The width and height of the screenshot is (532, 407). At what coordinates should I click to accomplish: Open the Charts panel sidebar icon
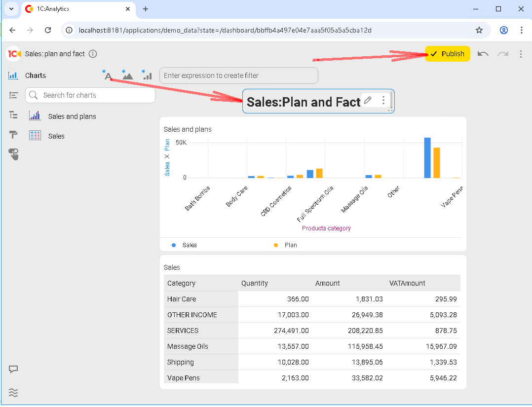[13, 75]
